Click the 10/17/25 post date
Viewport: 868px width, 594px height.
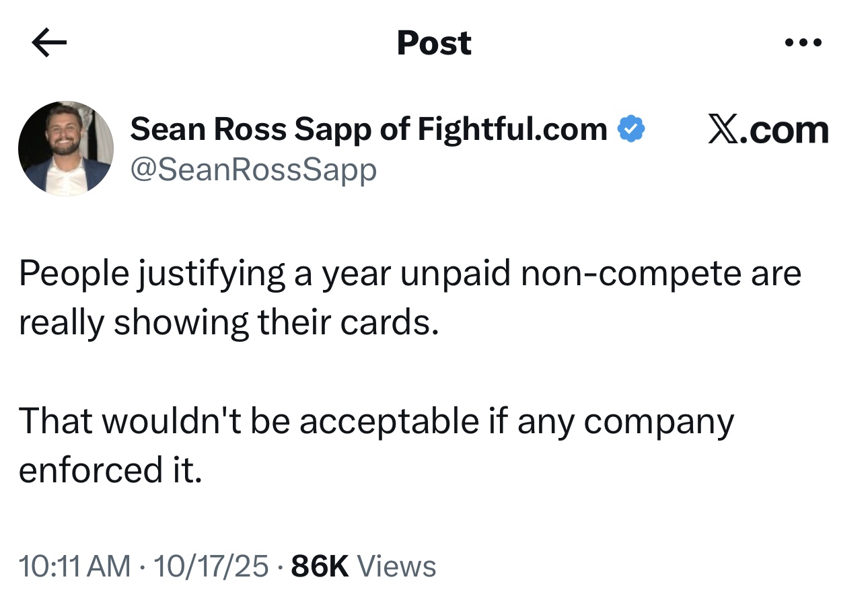[212, 566]
